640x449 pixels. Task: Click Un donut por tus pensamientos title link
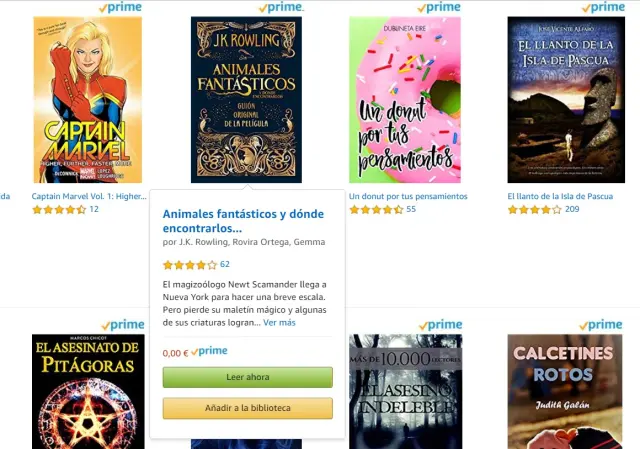(408, 196)
